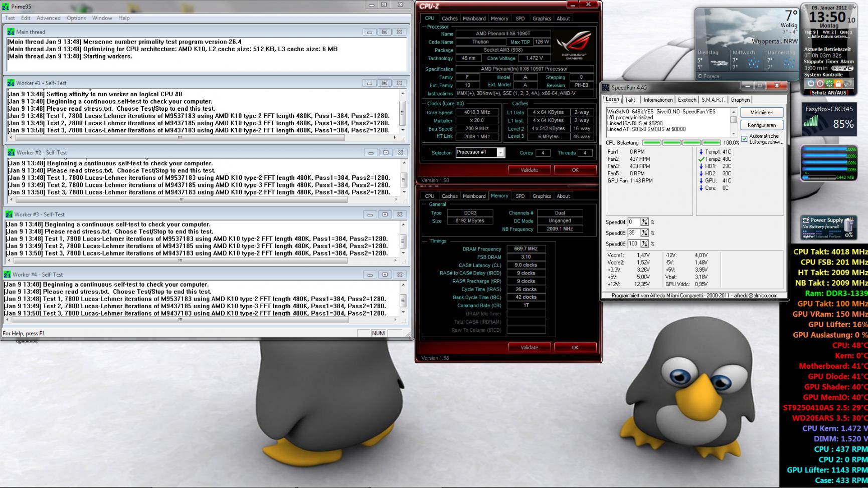
Task: Click the minus icon beside 3:00 min timer
Action: tap(839, 68)
